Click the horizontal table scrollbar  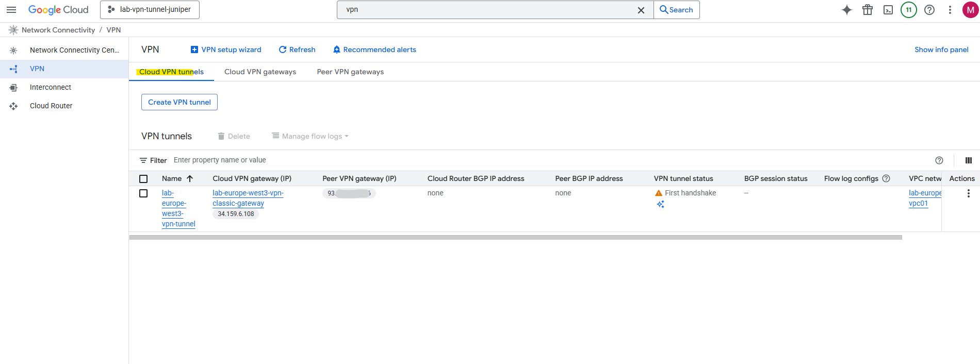pos(515,238)
